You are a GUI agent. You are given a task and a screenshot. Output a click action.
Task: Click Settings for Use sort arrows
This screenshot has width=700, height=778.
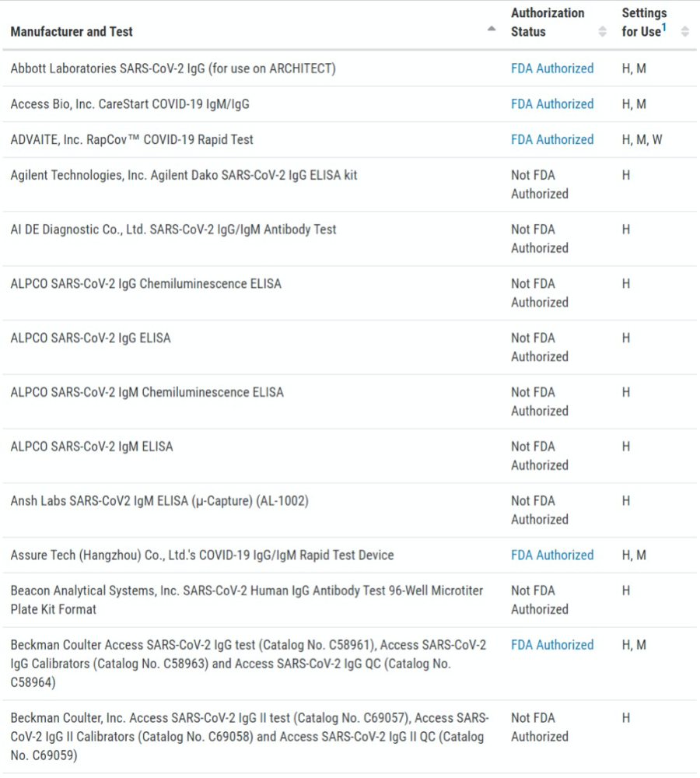tap(684, 32)
